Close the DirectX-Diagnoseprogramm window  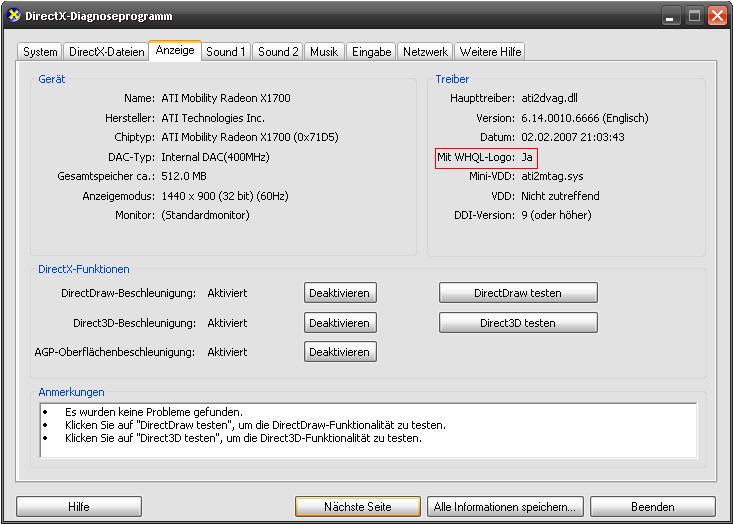717,16
